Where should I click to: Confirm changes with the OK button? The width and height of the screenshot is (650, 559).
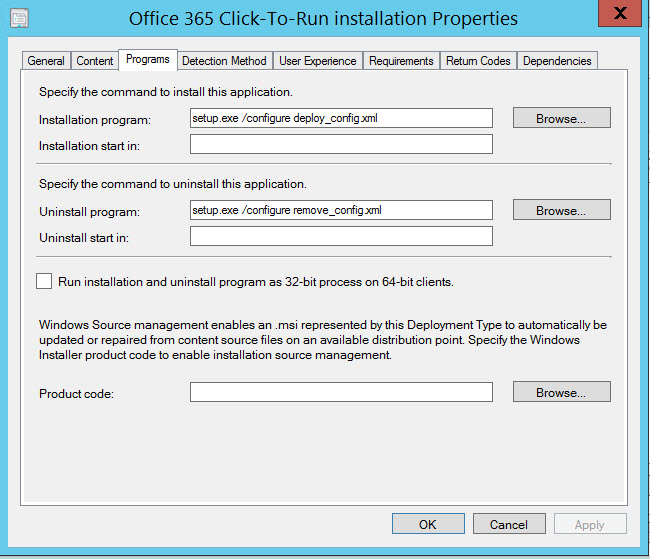pos(428,524)
